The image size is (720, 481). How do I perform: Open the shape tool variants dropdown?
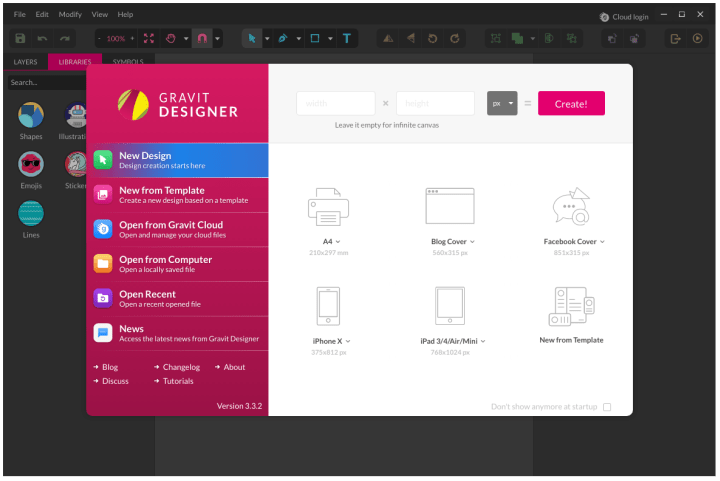click(330, 39)
